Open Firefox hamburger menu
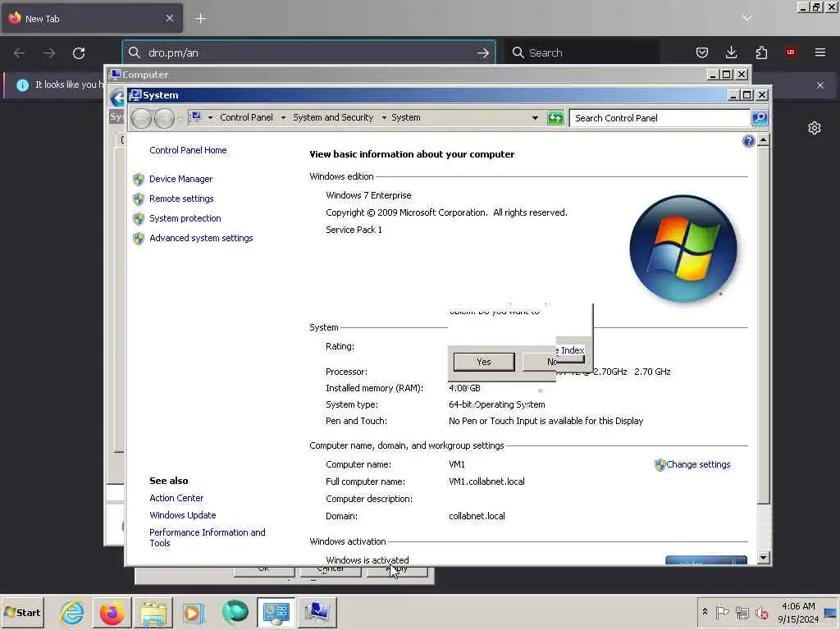Viewport: 840px width, 630px height. pyautogui.click(x=820, y=52)
